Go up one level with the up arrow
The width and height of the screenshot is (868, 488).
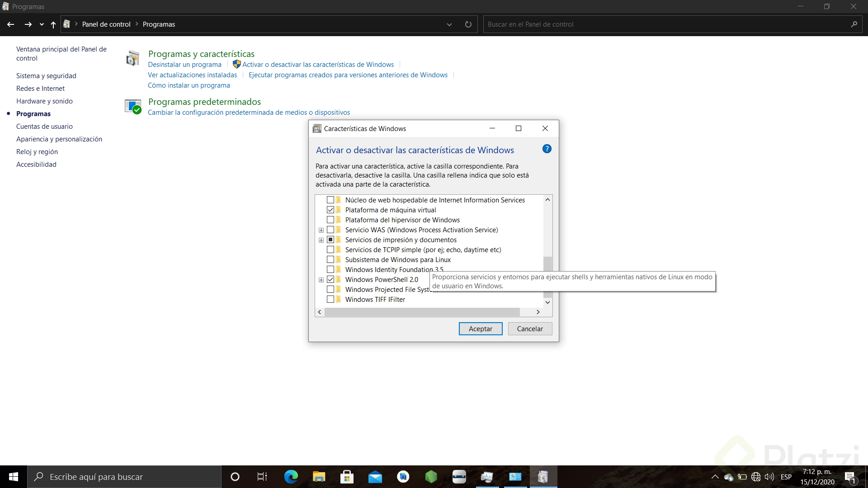pyautogui.click(x=53, y=24)
